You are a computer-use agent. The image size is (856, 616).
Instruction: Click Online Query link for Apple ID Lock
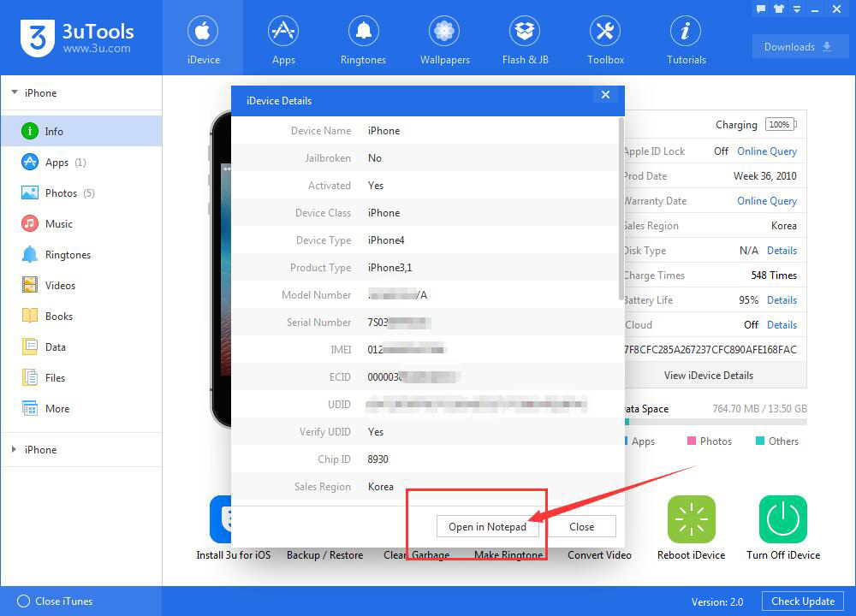tap(766, 151)
